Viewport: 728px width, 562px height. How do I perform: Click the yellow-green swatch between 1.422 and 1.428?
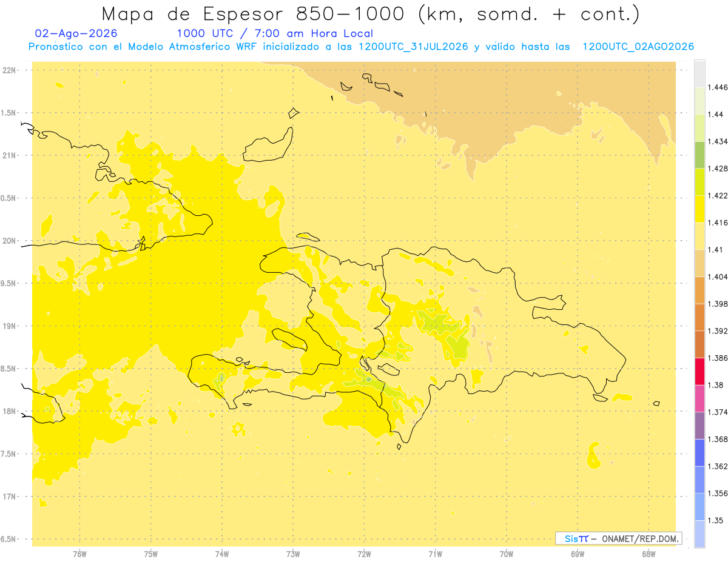[699, 182]
